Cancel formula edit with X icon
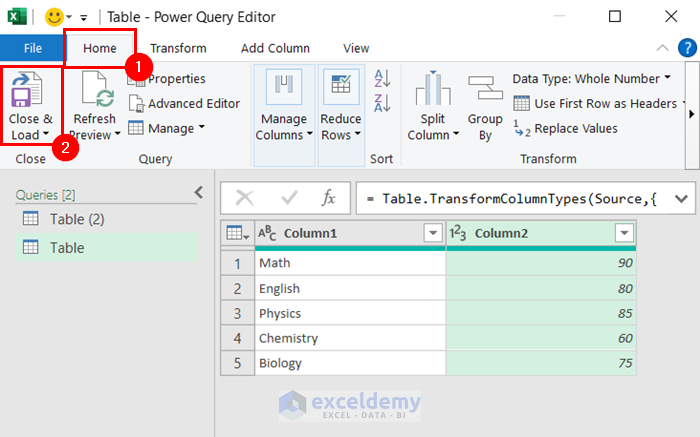Screen dimensions: 700x437 point(245,198)
